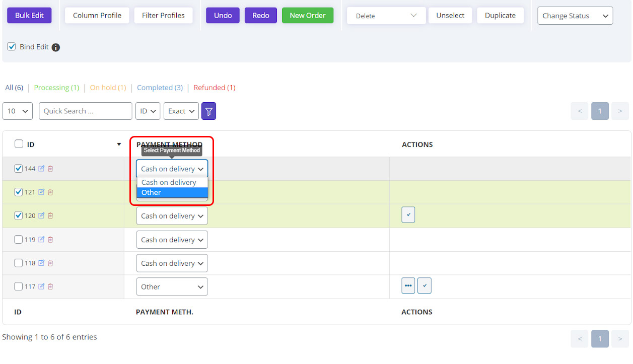
Task: Click the info icon next to Bind Edit
Action: coord(55,47)
